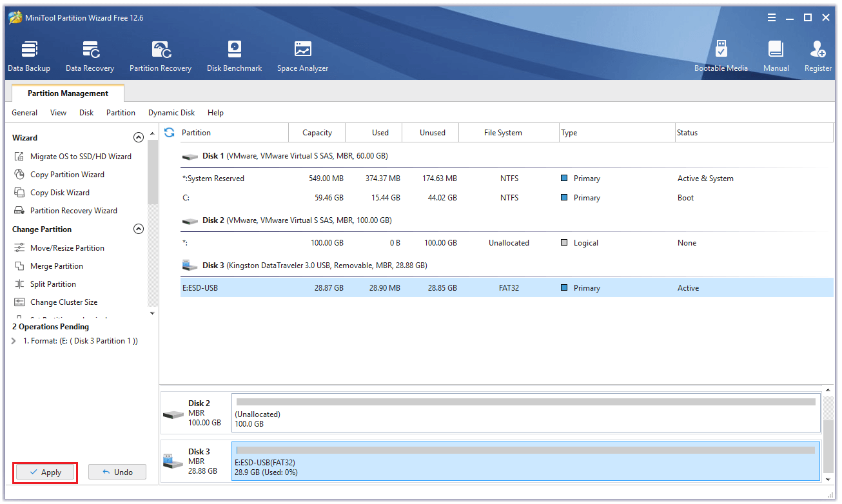Image resolution: width=842 pixels, height=504 pixels.
Task: Open the General menu
Action: 24,113
